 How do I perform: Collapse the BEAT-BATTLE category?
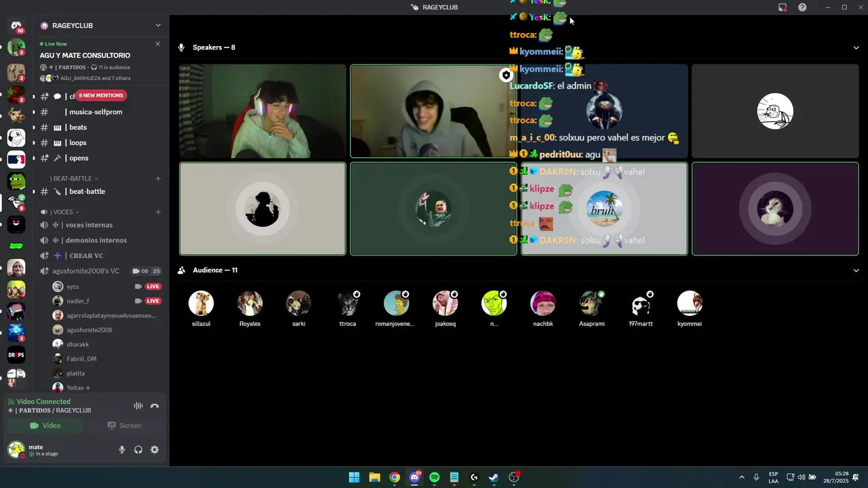[x=74, y=179]
